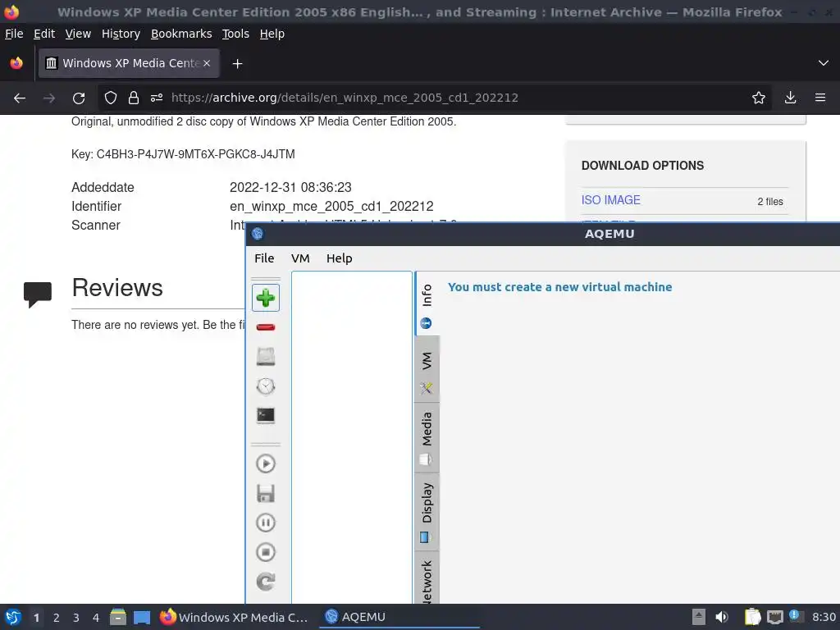This screenshot has width=840, height=630.
Task: Open the terminal console icon in AQEMU toolbar
Action: coord(266,416)
